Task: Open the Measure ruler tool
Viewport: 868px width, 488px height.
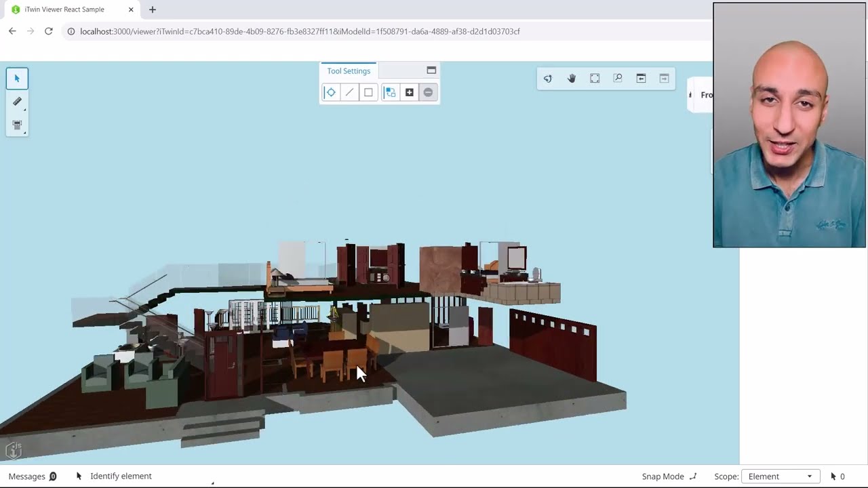Action: point(17,102)
